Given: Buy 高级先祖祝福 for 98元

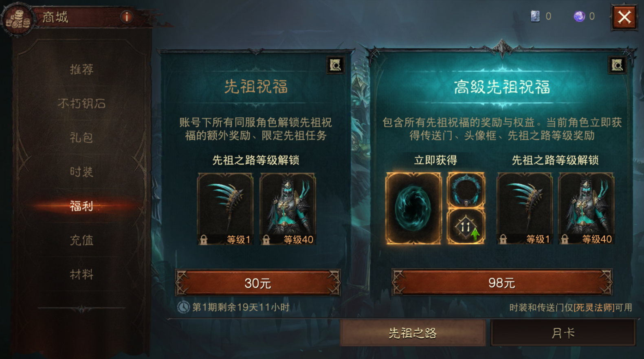Looking at the screenshot, I should 502,282.
